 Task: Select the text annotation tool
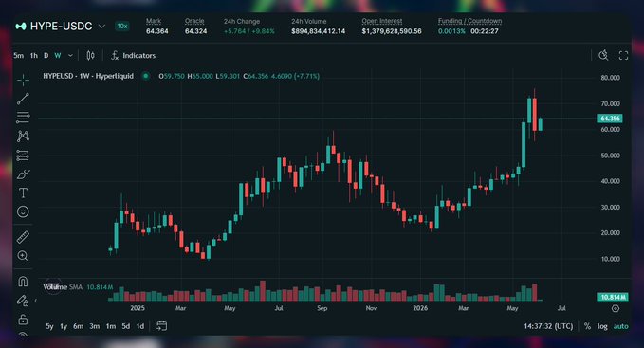[x=23, y=192]
